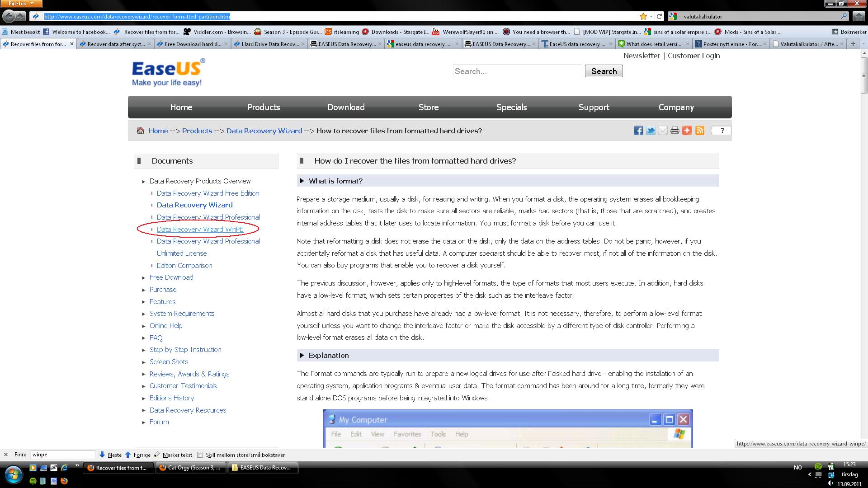Open Internet Explorer quick launch icon
This screenshot has width=868, height=488.
64,468
